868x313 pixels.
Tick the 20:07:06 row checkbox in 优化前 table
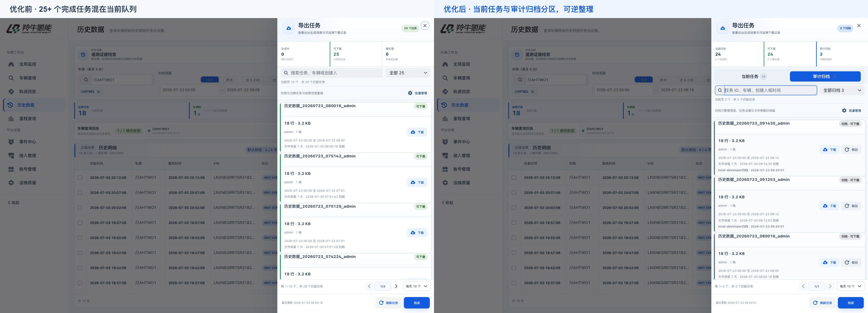tap(80, 193)
